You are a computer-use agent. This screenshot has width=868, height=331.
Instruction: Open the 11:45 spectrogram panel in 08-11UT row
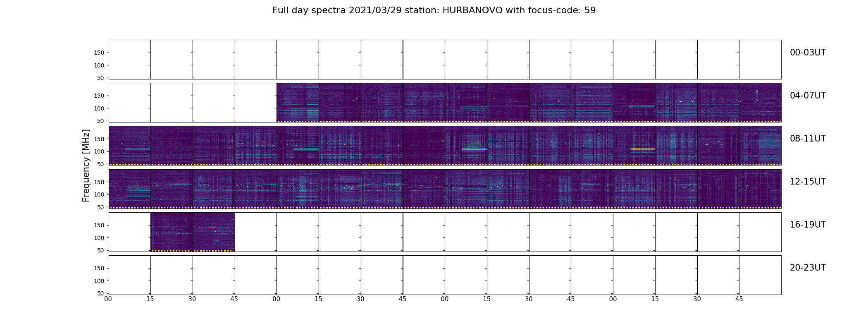pyautogui.click(x=760, y=146)
